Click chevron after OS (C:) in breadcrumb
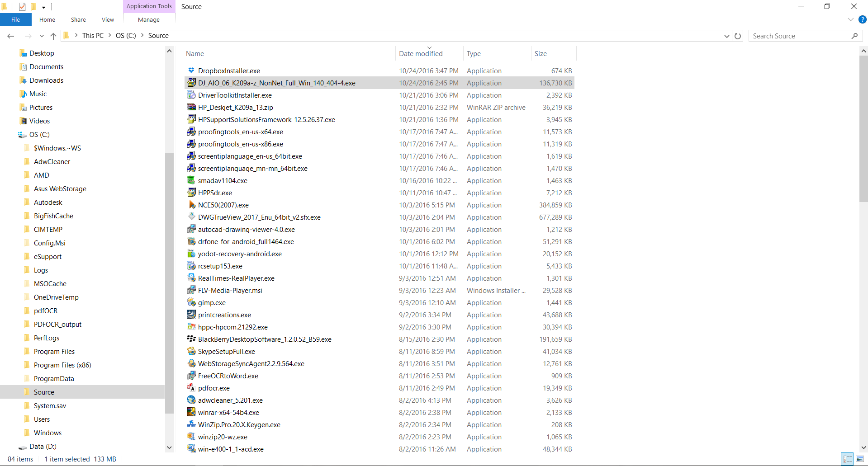The width and height of the screenshot is (868, 466). pos(142,35)
